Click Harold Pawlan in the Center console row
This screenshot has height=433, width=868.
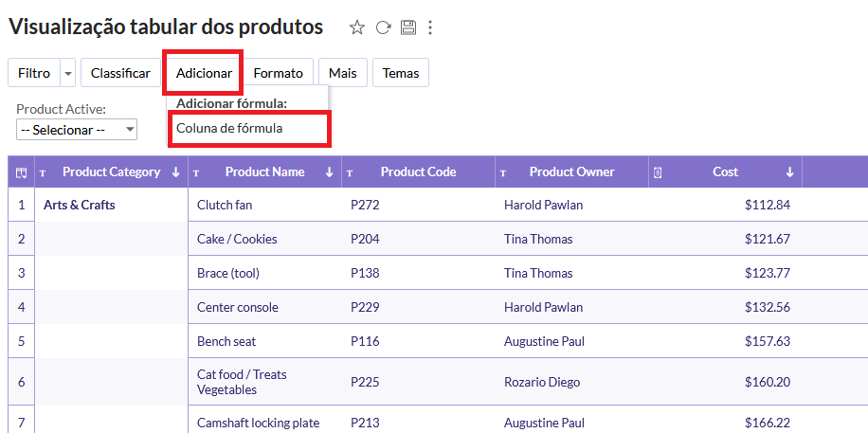click(x=543, y=307)
